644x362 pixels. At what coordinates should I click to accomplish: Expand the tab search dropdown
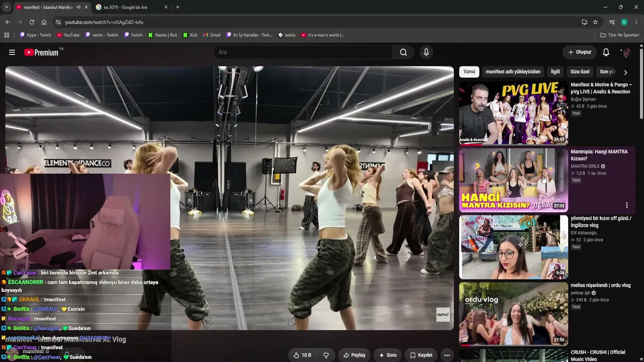pos(7,7)
